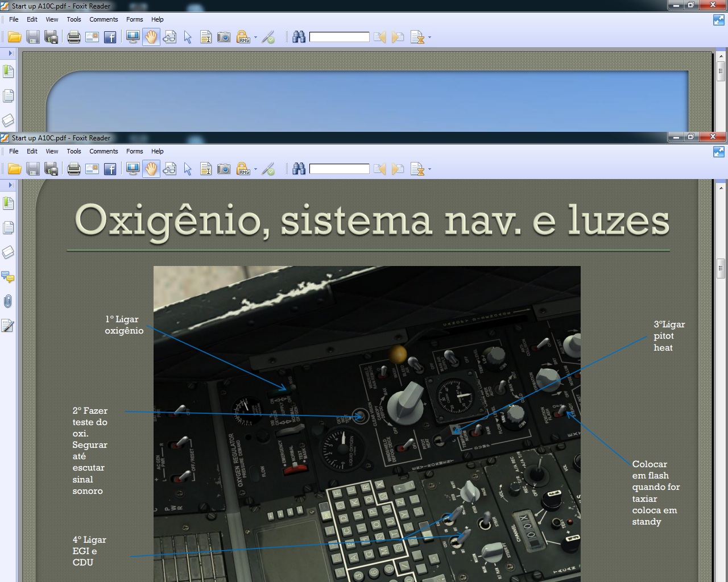
Task: Click the Print icon in the lower window toolbar
Action: 74,169
